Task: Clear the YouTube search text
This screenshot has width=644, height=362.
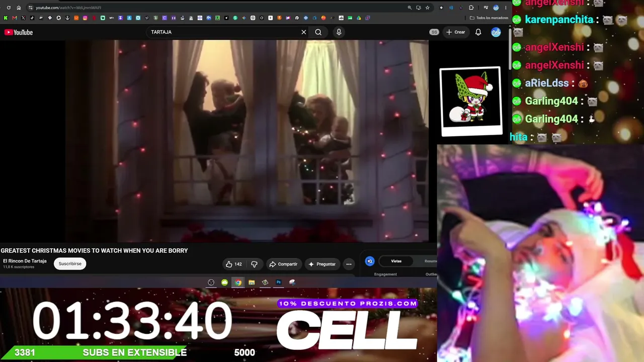Action: coord(303,32)
